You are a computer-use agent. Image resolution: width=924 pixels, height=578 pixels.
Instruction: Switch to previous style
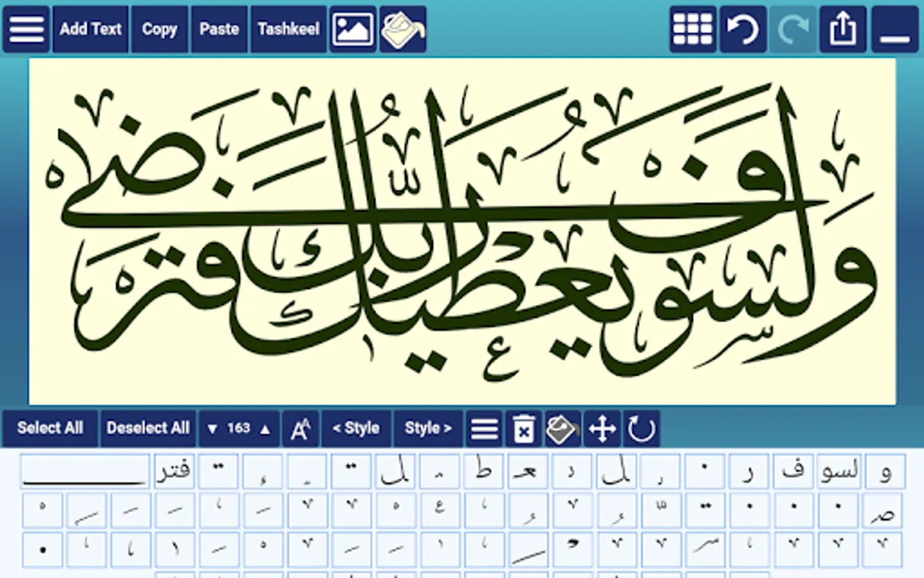pos(356,428)
